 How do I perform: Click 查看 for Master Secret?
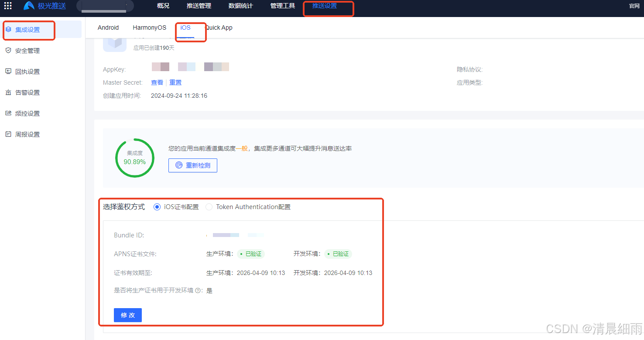click(x=157, y=82)
